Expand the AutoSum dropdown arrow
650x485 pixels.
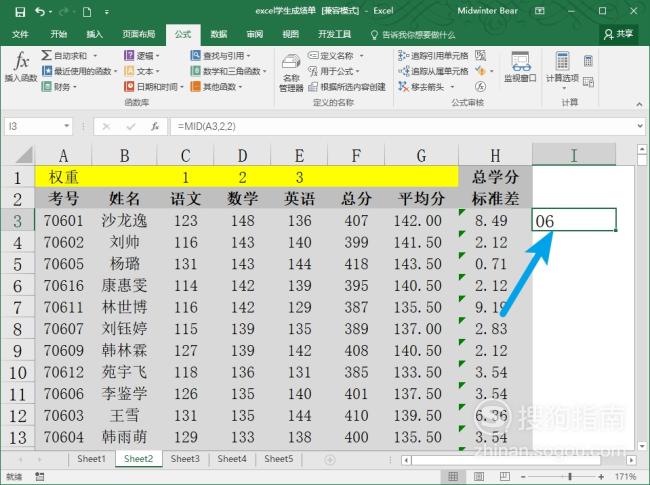pyautogui.click(x=95, y=56)
